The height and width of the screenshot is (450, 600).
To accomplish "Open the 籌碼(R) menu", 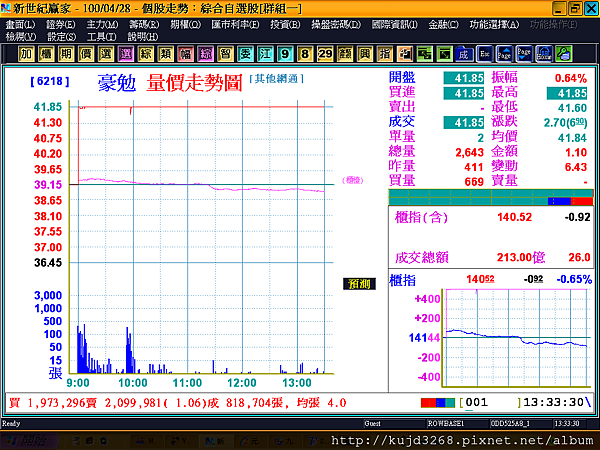I will coord(144,25).
